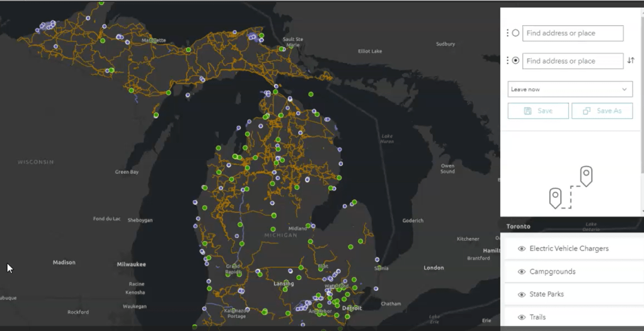Click the Goderich label on the map

click(413, 221)
